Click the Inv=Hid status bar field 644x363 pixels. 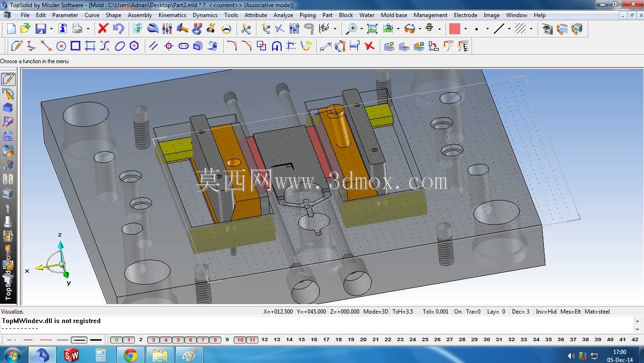point(546,312)
